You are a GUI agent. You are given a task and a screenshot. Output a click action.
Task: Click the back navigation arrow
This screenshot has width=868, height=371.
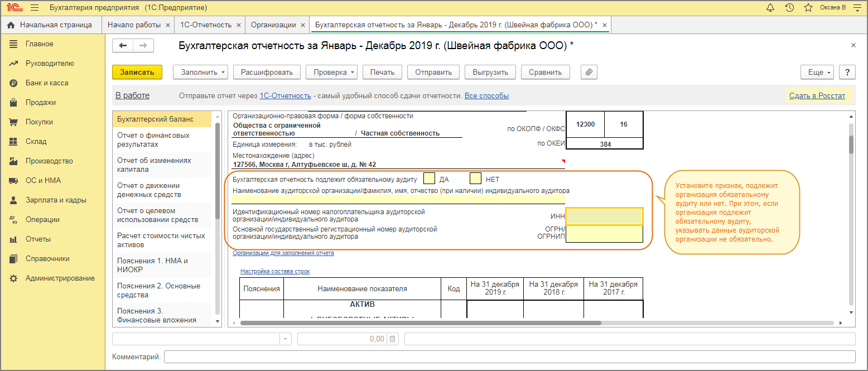point(123,46)
